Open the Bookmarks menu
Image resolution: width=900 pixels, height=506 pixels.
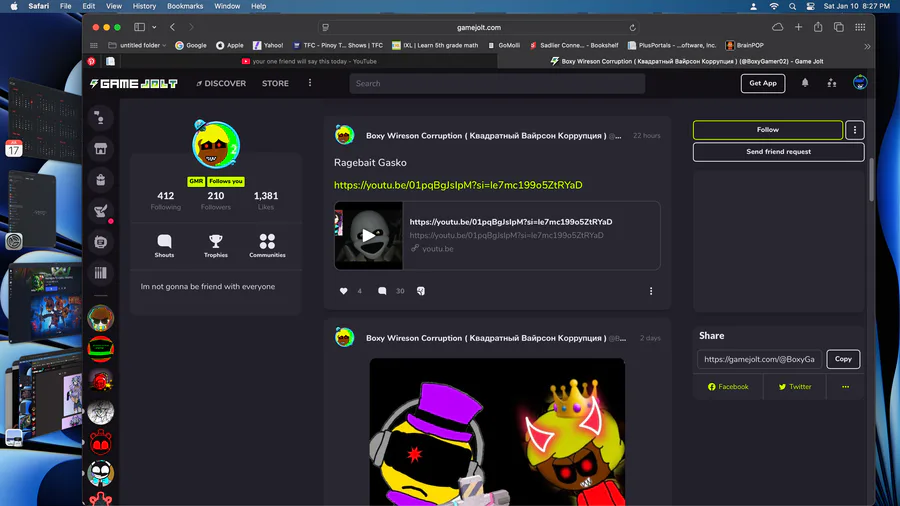click(185, 6)
